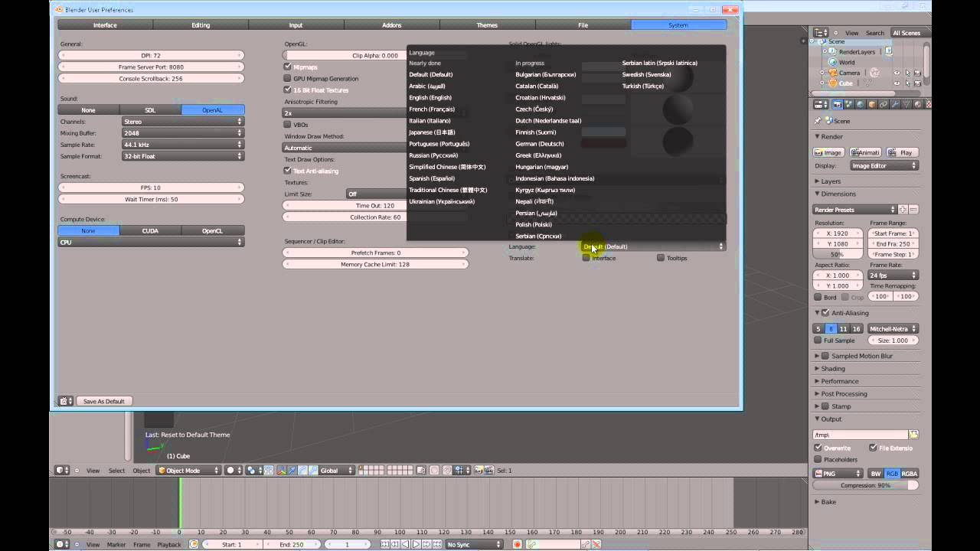This screenshot has height=551, width=980.
Task: Click the pin icon beside Scene
Action: coord(818,121)
